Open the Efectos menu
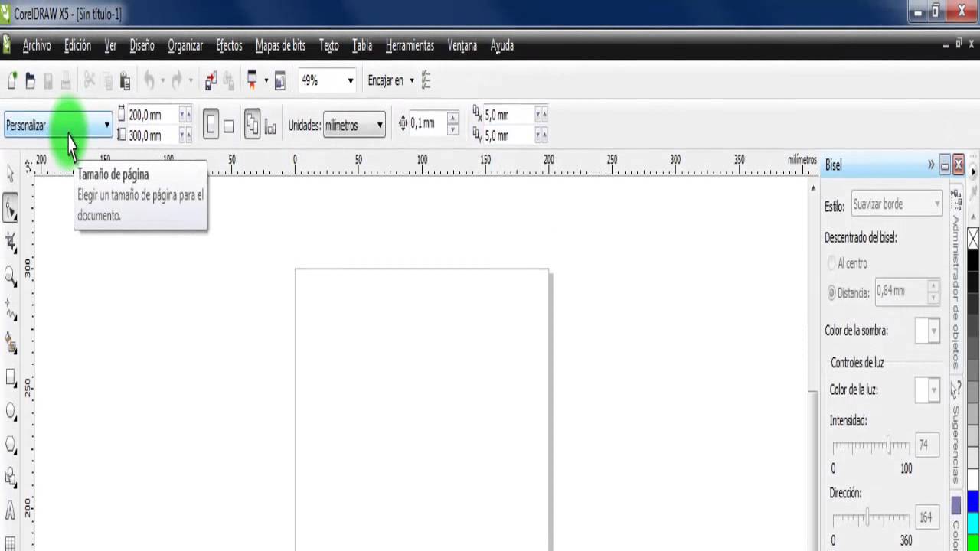The width and height of the screenshot is (980, 551). pos(229,46)
